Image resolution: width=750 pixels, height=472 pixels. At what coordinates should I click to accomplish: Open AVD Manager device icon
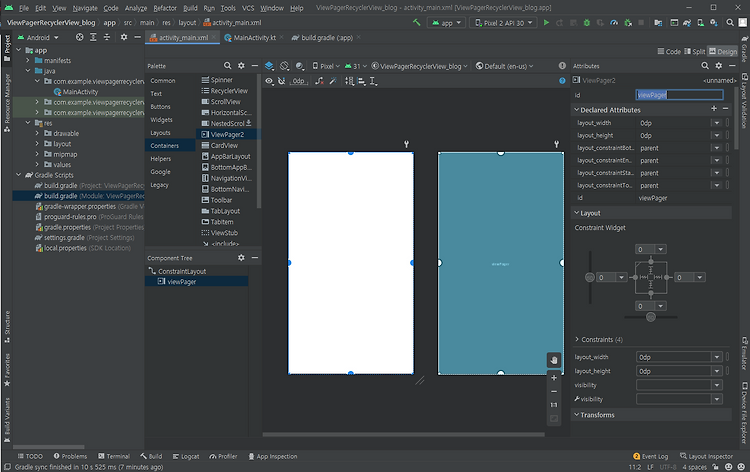click(x=700, y=22)
